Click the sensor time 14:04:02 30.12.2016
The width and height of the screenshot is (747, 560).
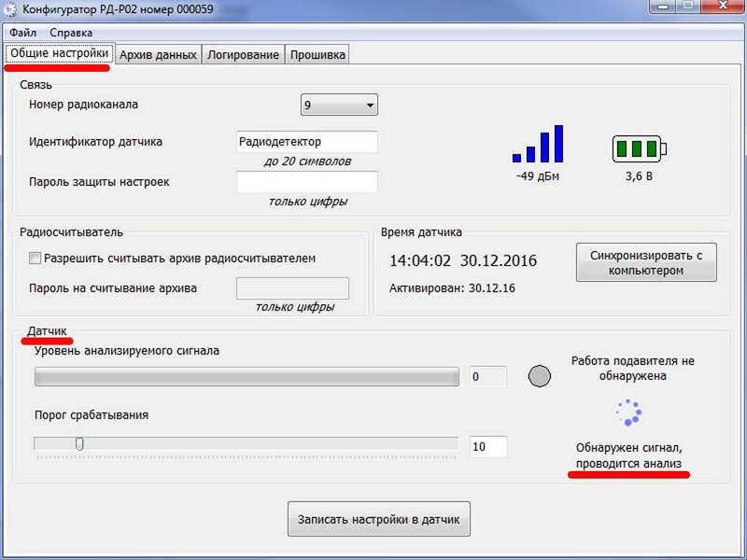[x=463, y=260]
